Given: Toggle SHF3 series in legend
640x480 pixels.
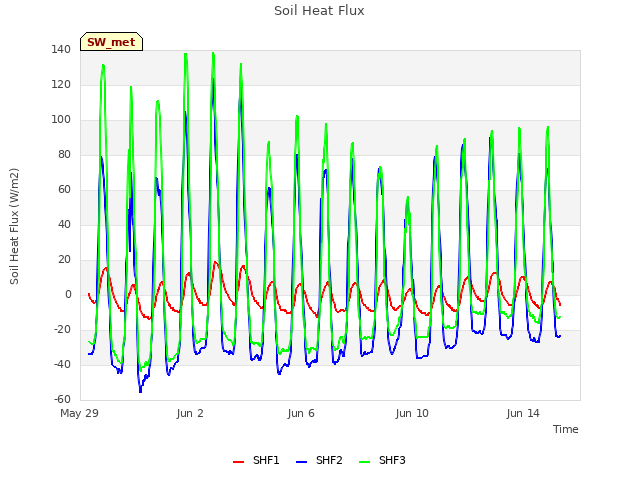Looking at the screenshot, I should click(x=382, y=460).
